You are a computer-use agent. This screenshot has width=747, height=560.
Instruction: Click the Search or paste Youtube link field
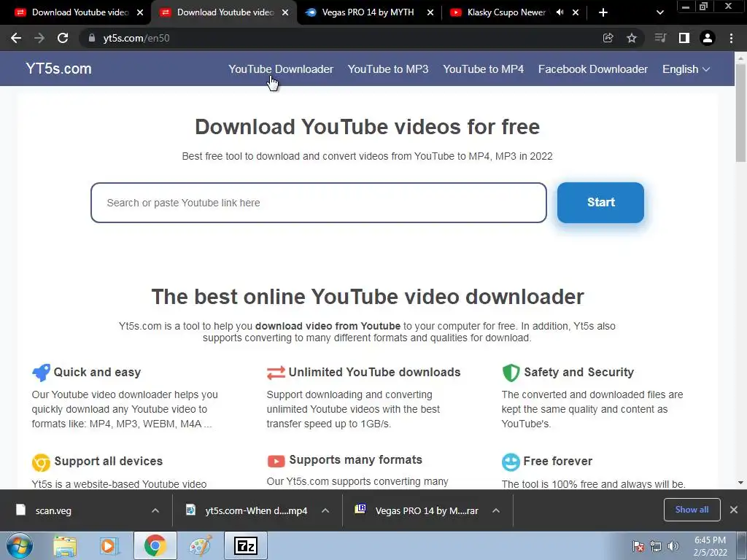[x=319, y=203]
